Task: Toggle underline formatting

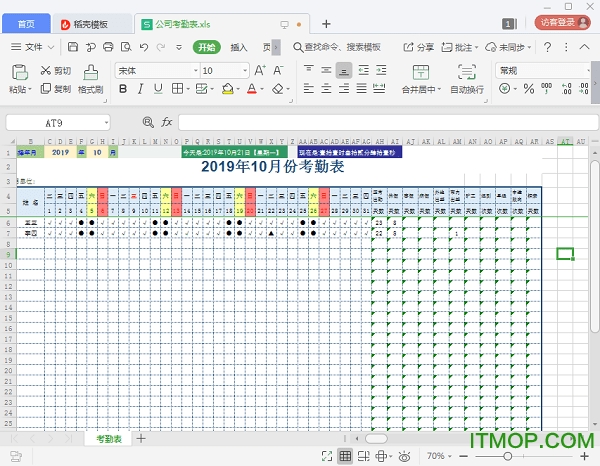Action: click(x=158, y=89)
